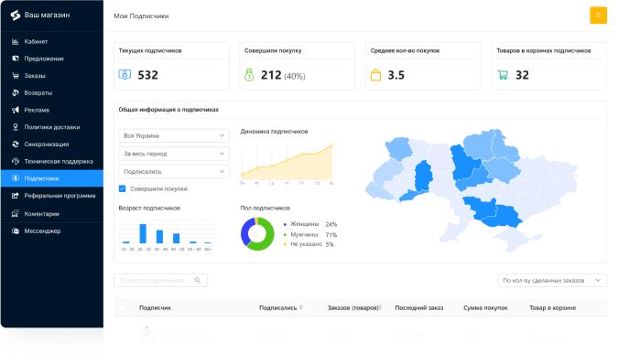618x364 pixels.
Task: Open Мессенджер link
Action: coord(42,231)
